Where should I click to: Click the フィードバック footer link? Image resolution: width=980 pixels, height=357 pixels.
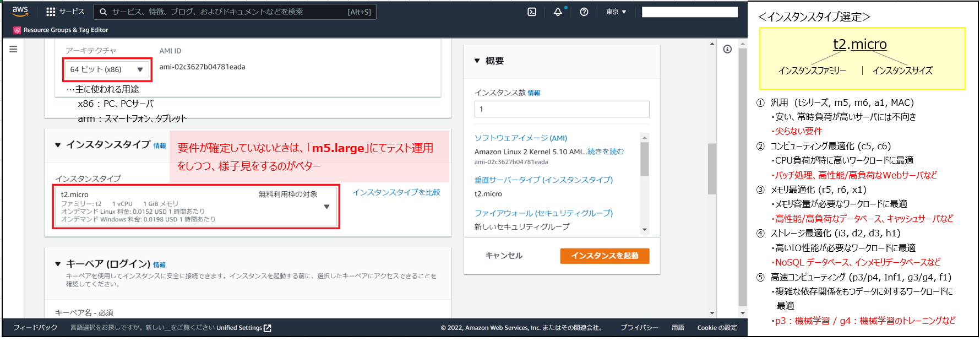35,328
